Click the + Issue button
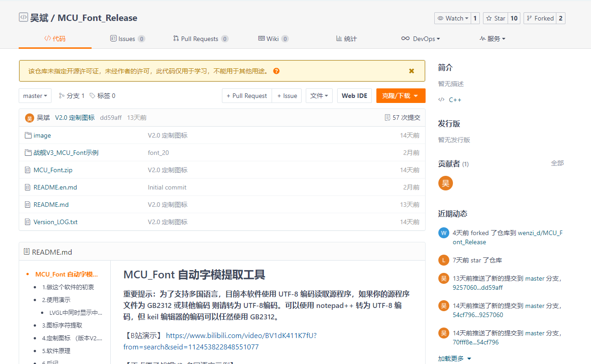The image size is (591, 364). [x=287, y=96]
